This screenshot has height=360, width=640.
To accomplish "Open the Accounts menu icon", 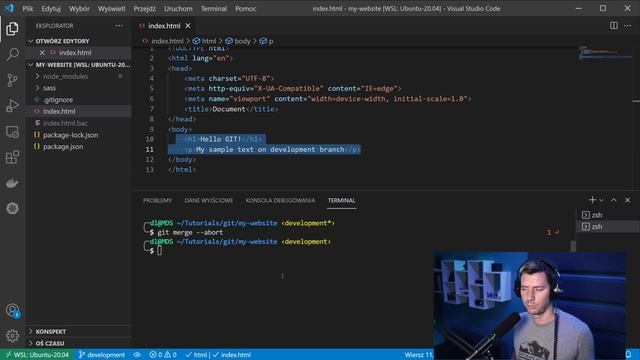I will 12,311.
